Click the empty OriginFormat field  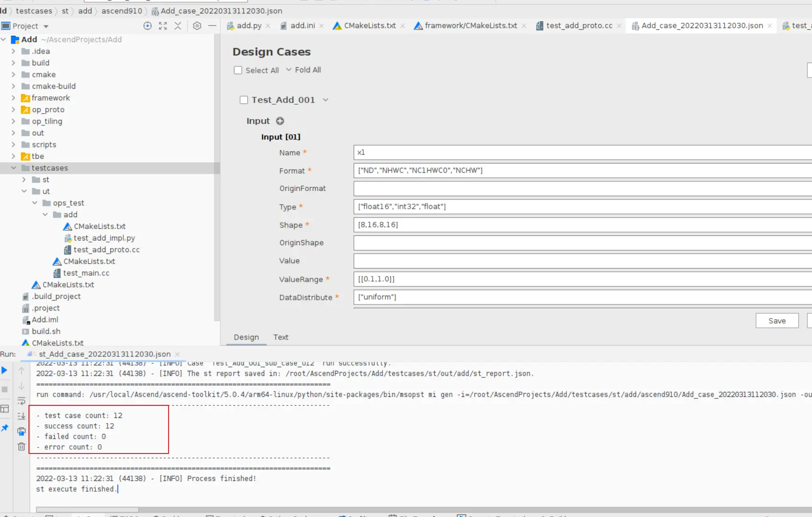[583, 188]
